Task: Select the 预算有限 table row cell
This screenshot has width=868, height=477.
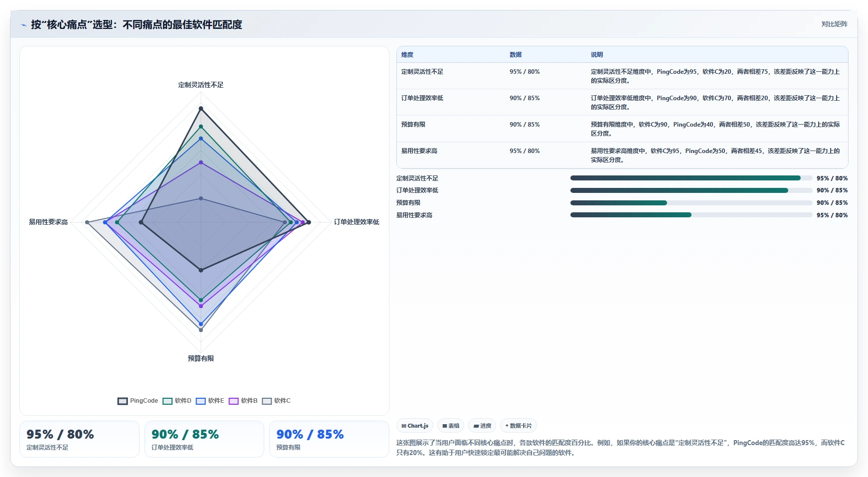Action: [413, 125]
